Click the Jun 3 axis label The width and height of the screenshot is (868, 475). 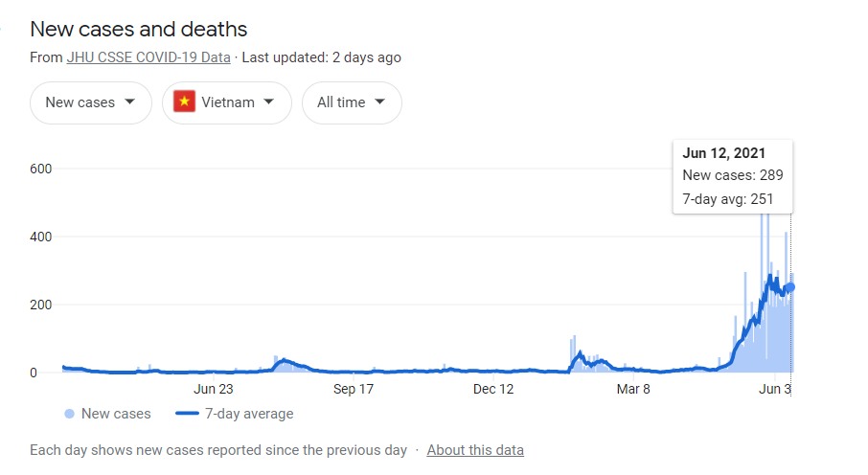pos(774,389)
